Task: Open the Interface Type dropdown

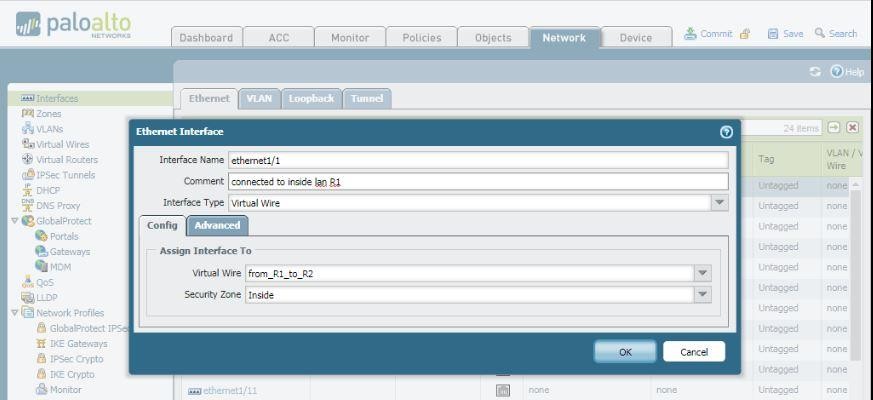Action: [719, 202]
